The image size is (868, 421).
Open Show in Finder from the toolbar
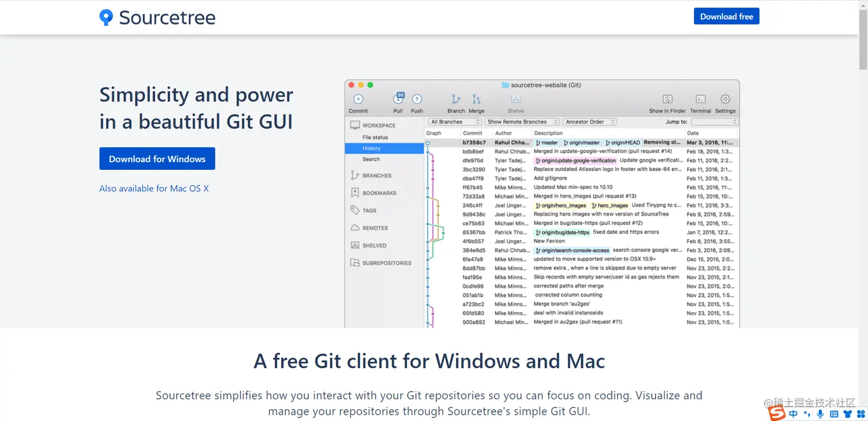click(x=668, y=99)
